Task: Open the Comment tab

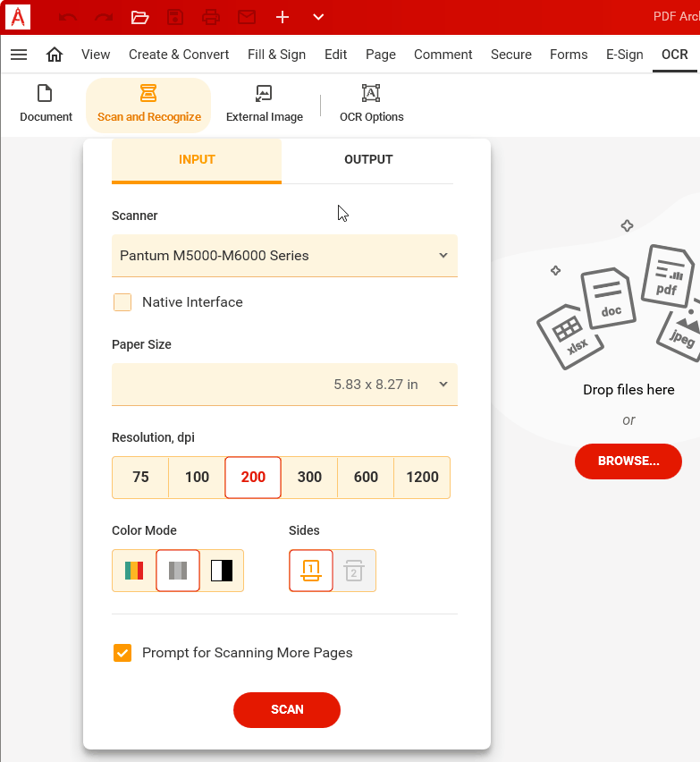Action: pos(443,55)
